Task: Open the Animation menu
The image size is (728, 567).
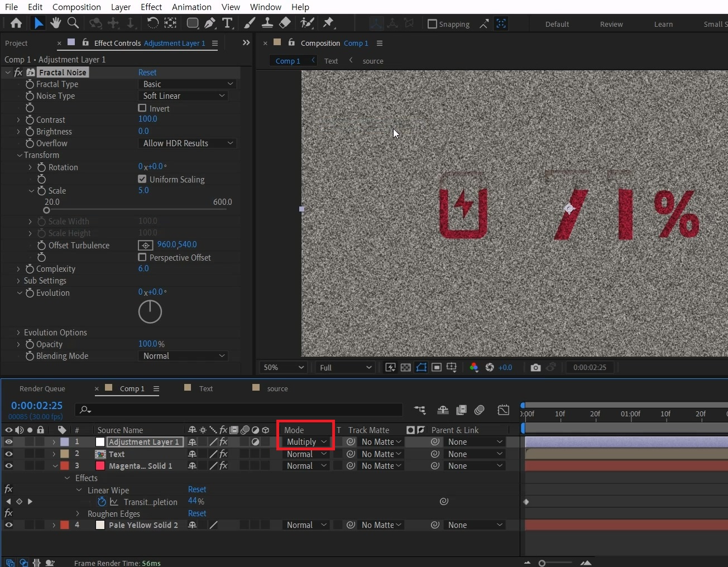Action: tap(191, 7)
